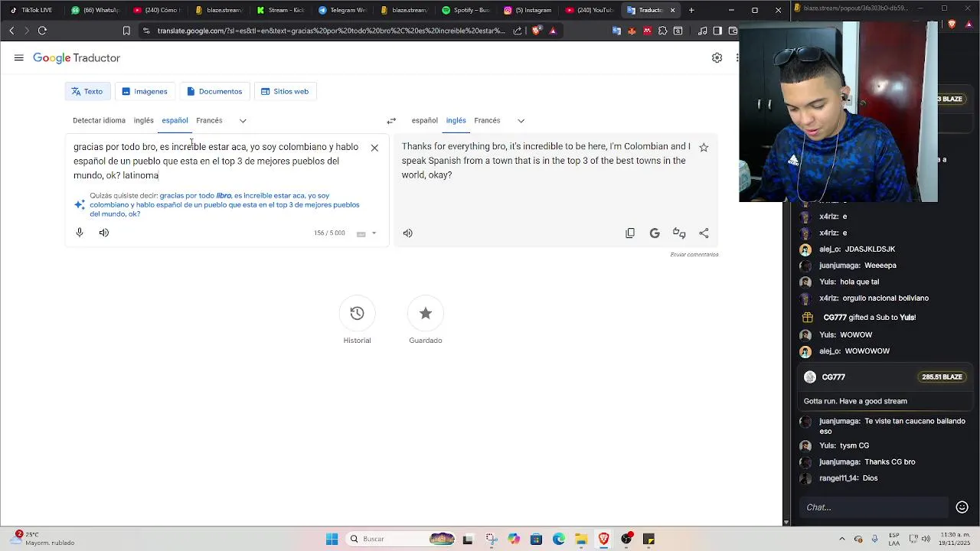Image resolution: width=980 pixels, height=551 pixels.
Task: Switch to the Telegram Web tab
Action: [342, 10]
